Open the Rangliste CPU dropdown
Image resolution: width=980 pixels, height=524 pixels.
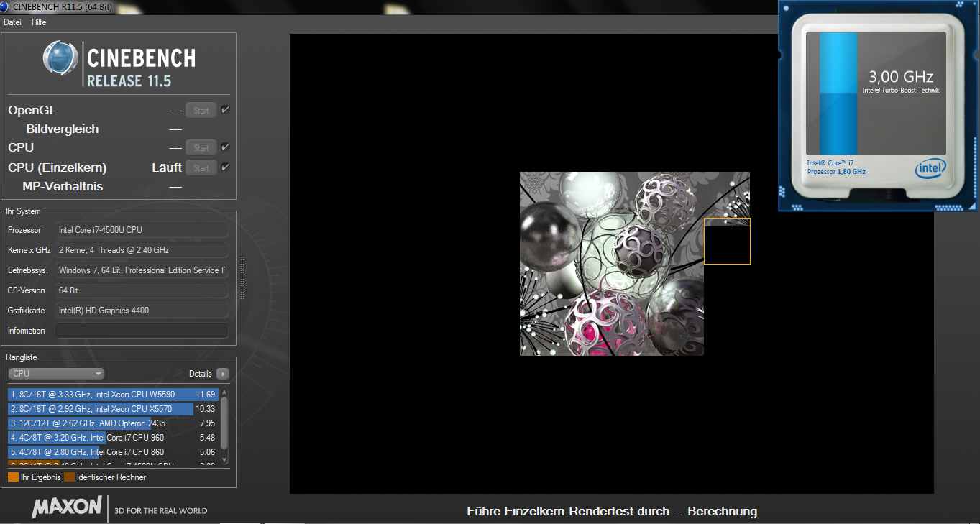click(x=57, y=374)
